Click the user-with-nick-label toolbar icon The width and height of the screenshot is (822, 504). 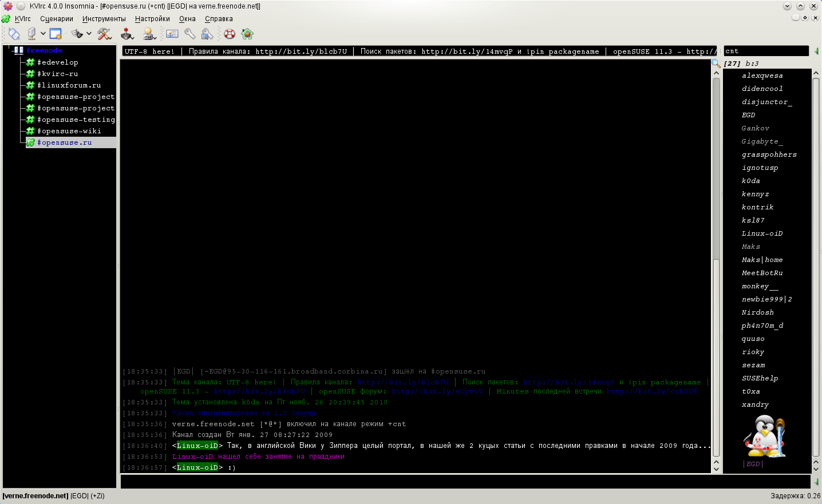click(x=149, y=34)
